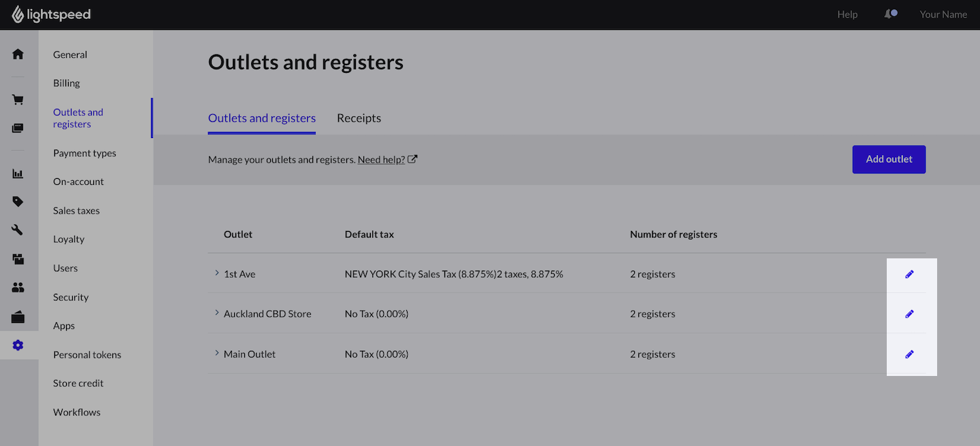
Task: Click external link icon beside Need help
Action: click(412, 160)
